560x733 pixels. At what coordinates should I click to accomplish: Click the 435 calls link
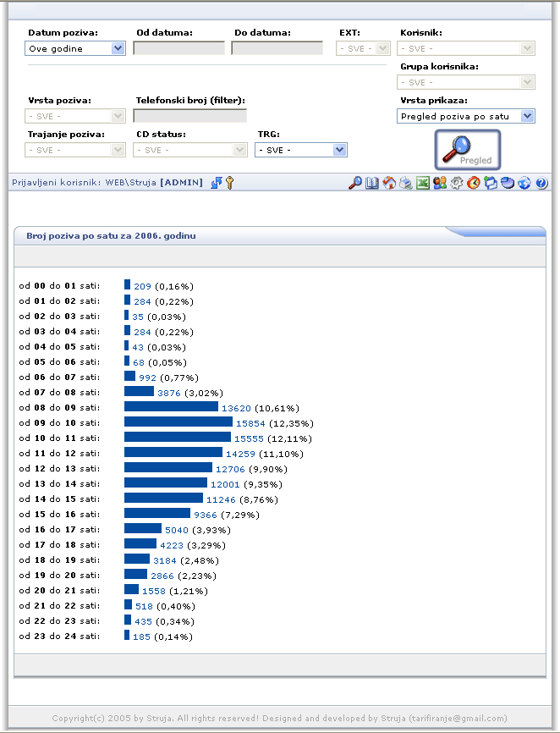click(x=144, y=621)
